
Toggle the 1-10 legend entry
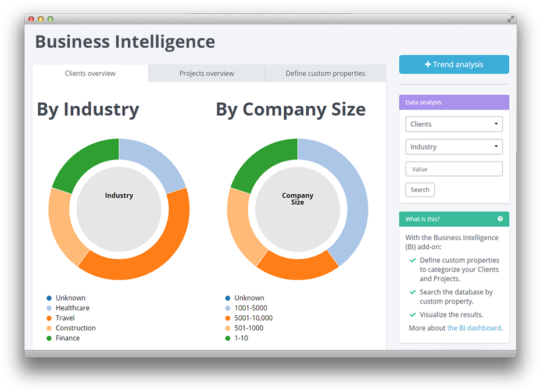(x=241, y=337)
